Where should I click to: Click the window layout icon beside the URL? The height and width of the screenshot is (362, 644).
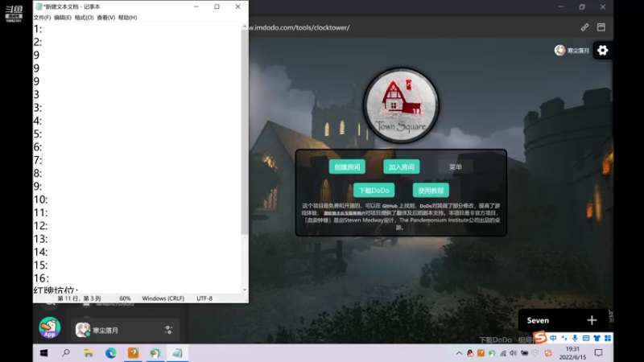click(601, 27)
